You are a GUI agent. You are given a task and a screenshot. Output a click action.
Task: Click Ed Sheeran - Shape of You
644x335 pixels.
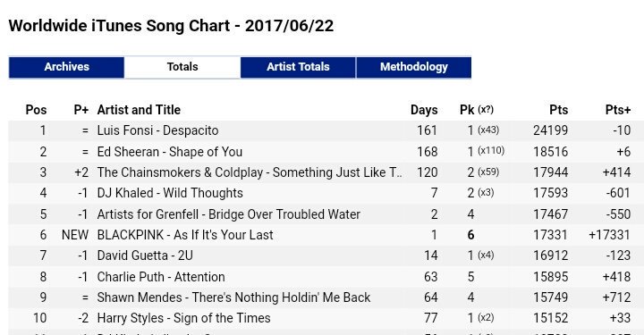170,152
